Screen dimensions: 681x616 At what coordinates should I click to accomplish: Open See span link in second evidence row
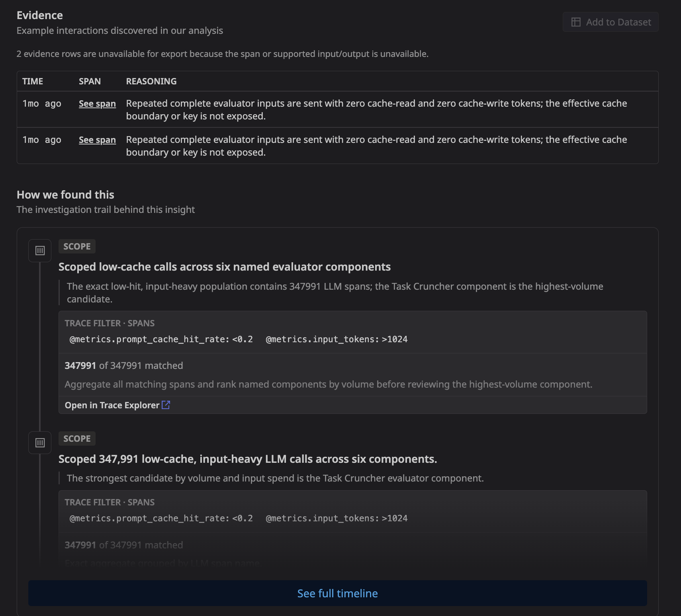tap(97, 140)
